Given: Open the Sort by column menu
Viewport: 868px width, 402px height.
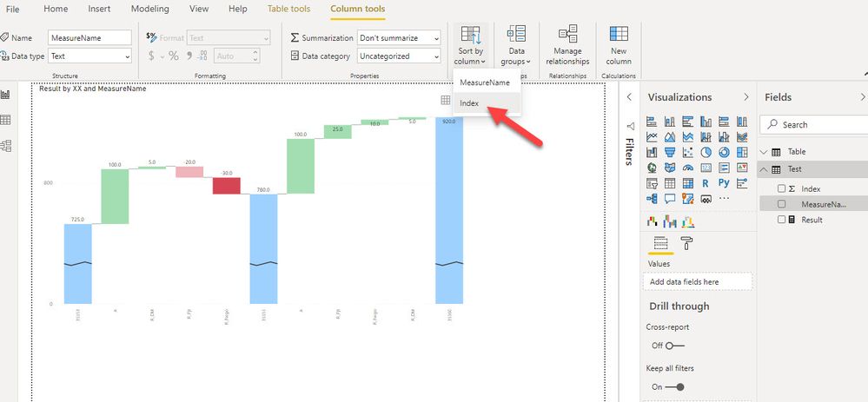Looking at the screenshot, I should [x=470, y=46].
